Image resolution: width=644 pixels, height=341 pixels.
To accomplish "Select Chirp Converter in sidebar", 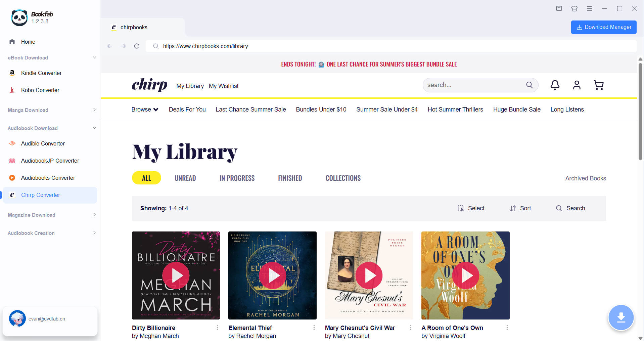I will coord(50,195).
